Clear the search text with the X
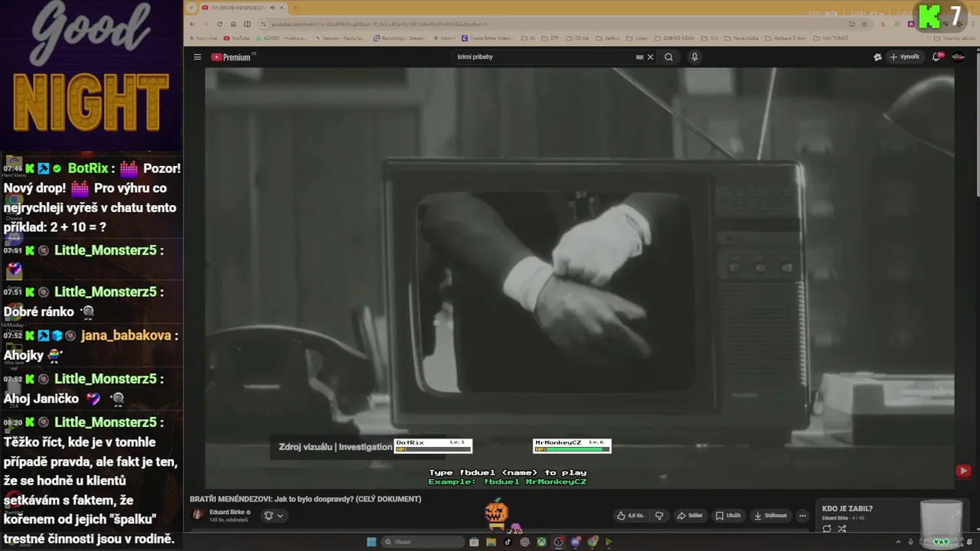 [650, 57]
